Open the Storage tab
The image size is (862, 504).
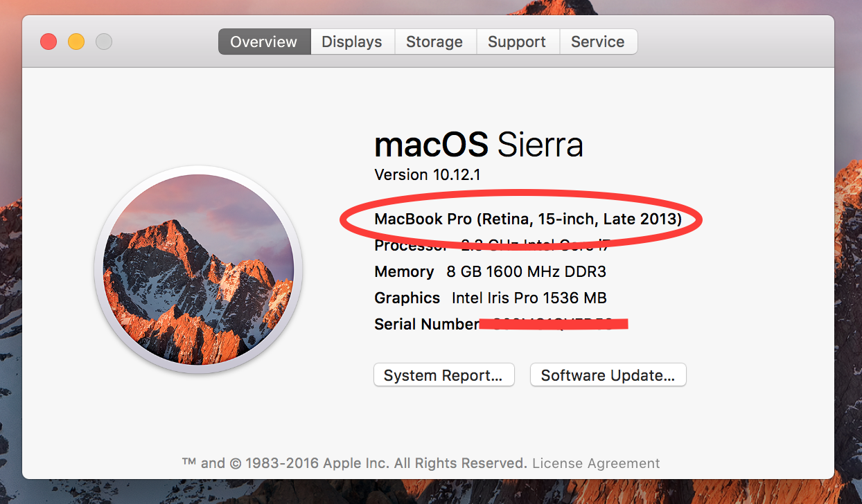tap(434, 42)
